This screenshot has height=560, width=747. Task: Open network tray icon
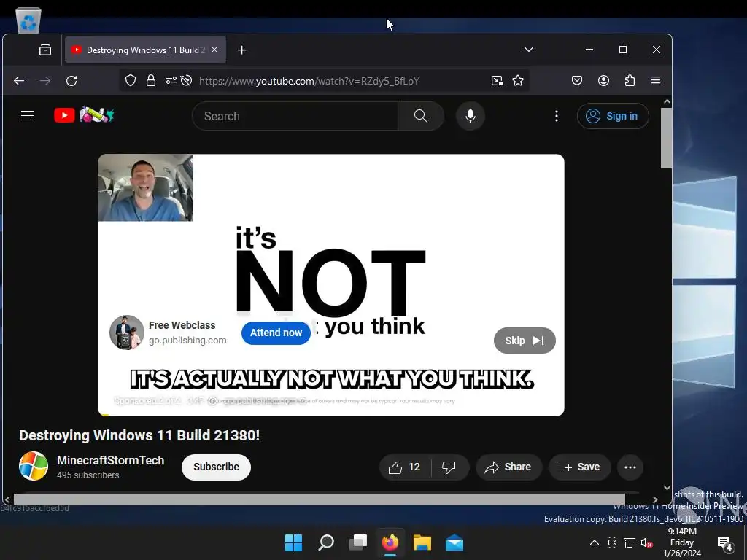[630, 542]
